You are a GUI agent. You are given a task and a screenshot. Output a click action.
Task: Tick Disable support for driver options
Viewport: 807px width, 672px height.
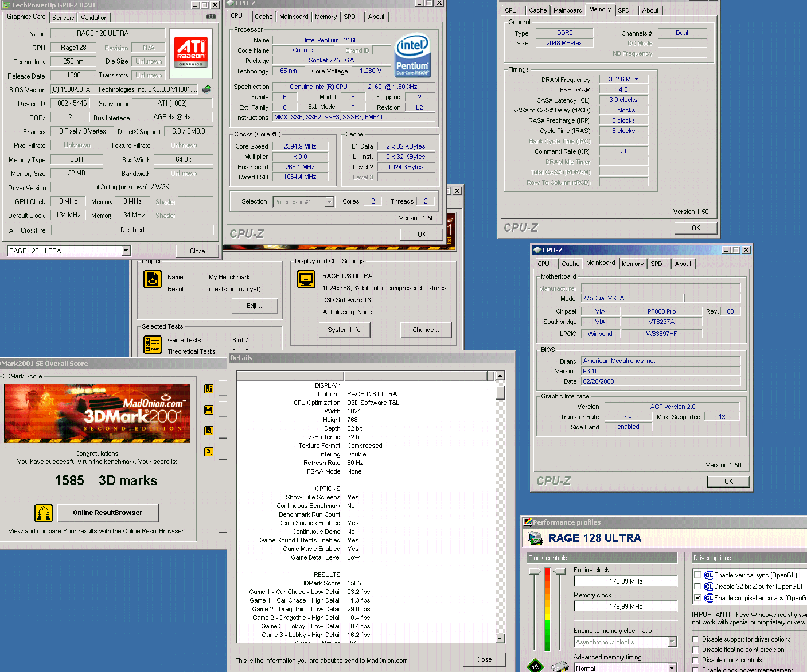696,639
